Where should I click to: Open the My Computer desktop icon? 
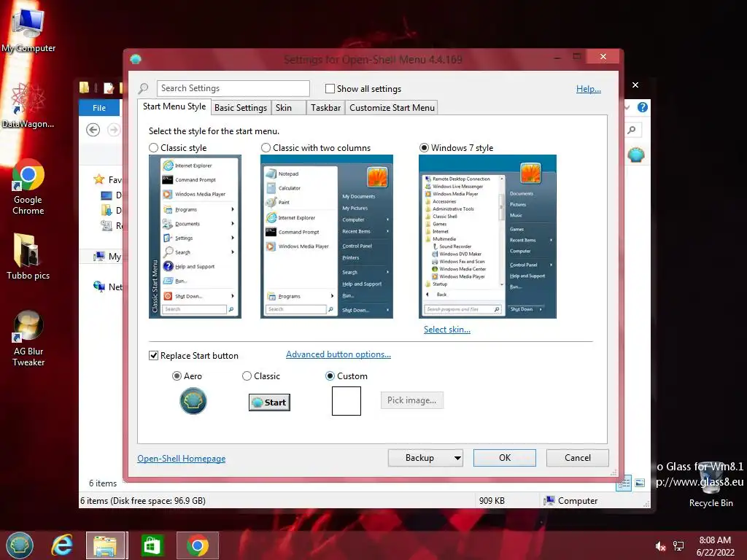coord(28,28)
